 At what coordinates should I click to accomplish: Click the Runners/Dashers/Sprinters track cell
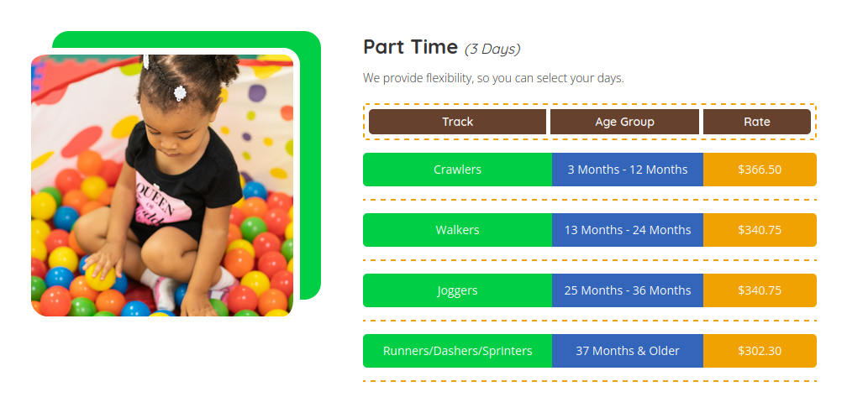click(x=457, y=351)
